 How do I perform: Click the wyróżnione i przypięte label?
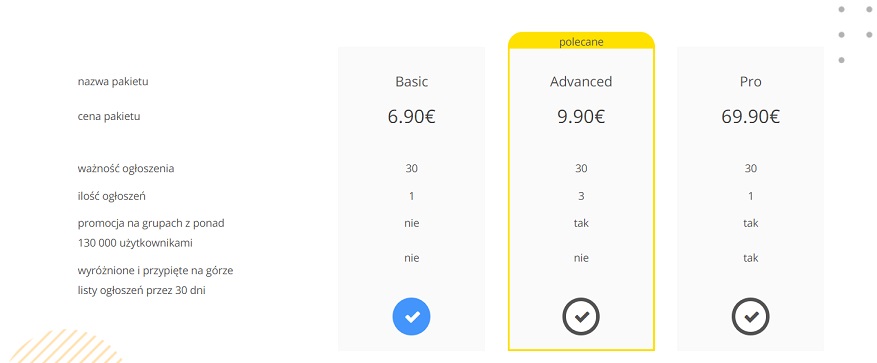point(155,281)
